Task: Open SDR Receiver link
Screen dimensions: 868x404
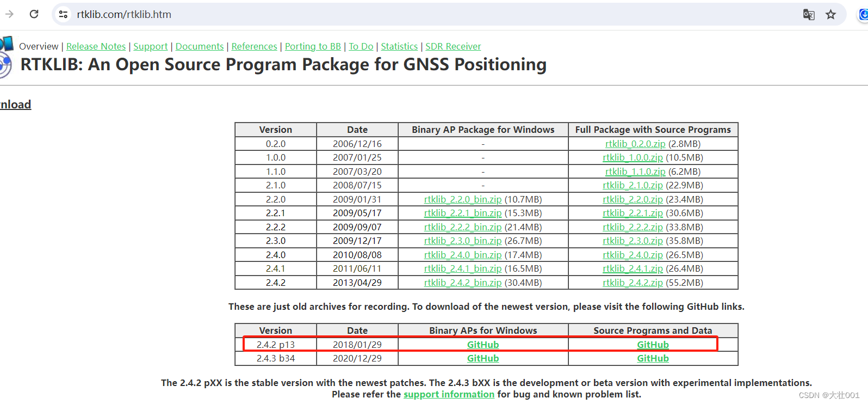Action: (x=453, y=46)
